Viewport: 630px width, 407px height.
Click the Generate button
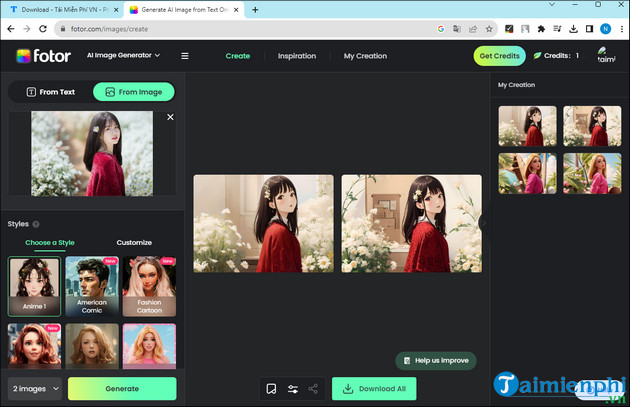coord(122,389)
